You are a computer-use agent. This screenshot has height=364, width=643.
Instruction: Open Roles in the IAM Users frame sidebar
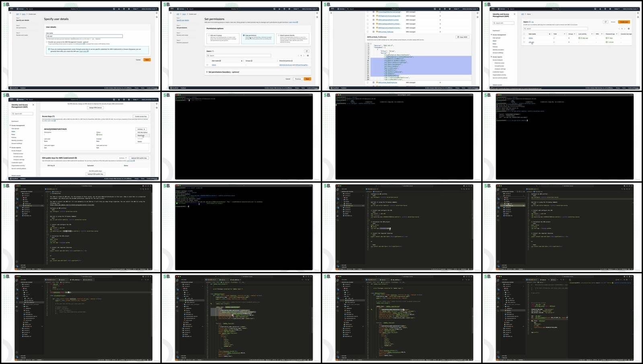point(494,44)
